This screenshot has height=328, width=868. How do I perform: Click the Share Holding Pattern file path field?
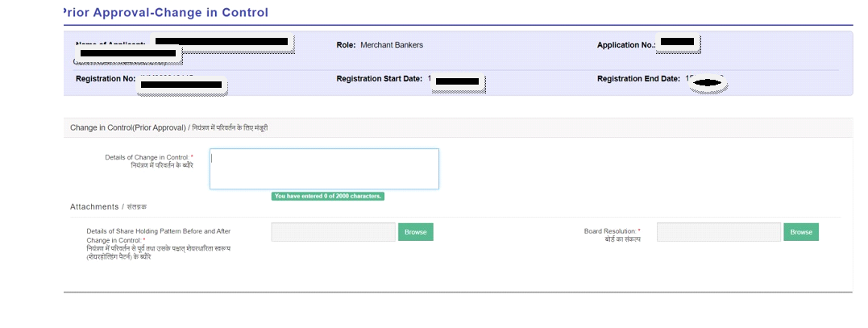pyautogui.click(x=333, y=232)
